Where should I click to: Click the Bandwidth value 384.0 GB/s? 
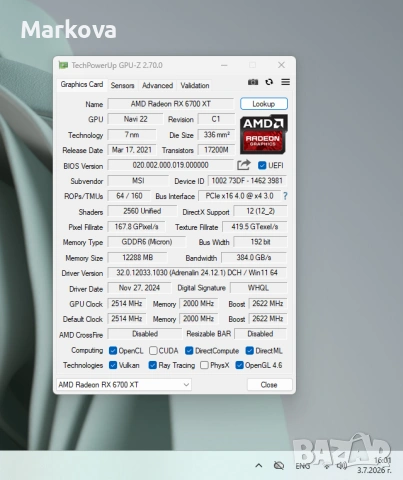[x=254, y=257]
